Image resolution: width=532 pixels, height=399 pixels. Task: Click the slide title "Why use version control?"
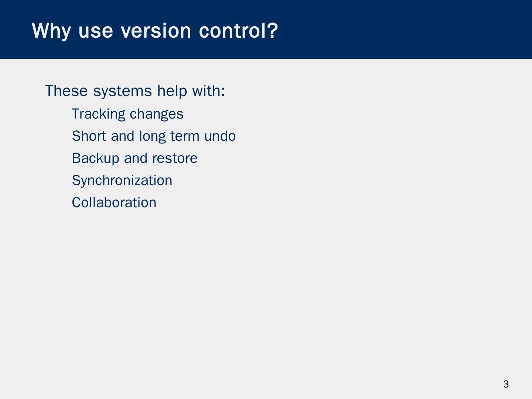pos(155,30)
